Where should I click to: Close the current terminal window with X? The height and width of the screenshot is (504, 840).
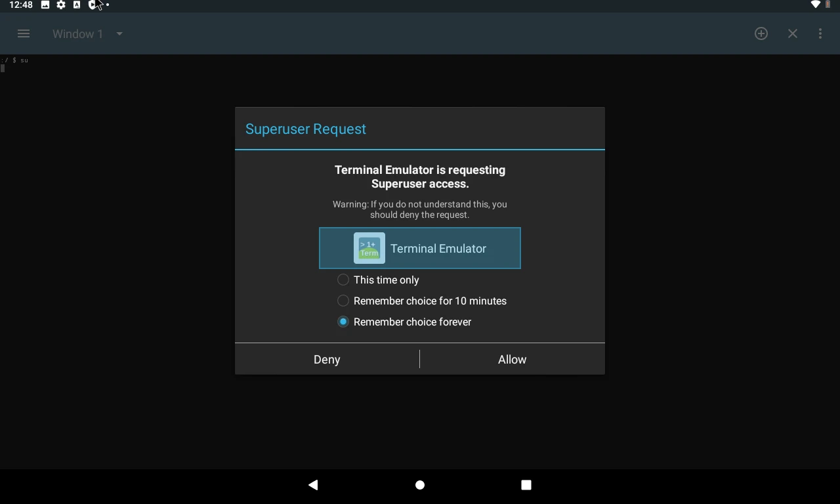[x=793, y=33]
